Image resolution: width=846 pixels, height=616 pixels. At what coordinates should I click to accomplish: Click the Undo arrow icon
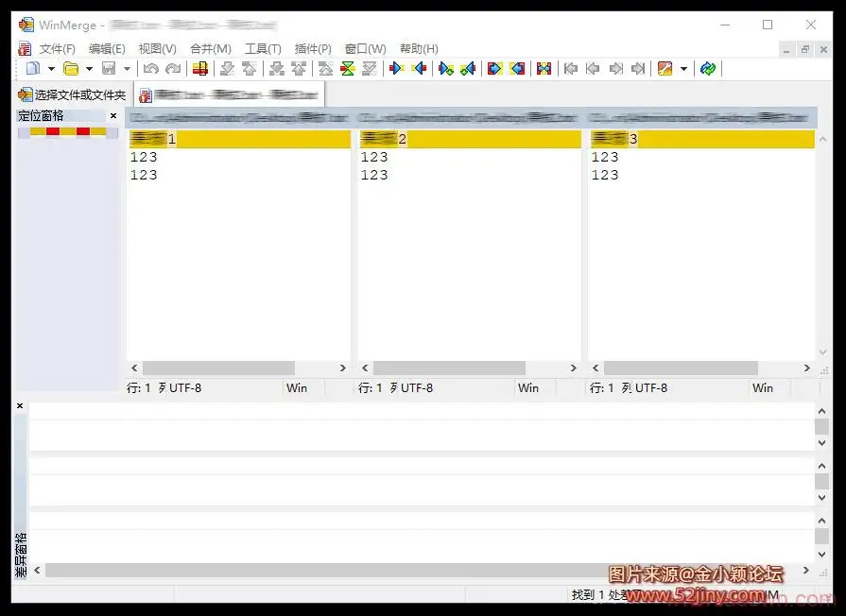click(150, 68)
